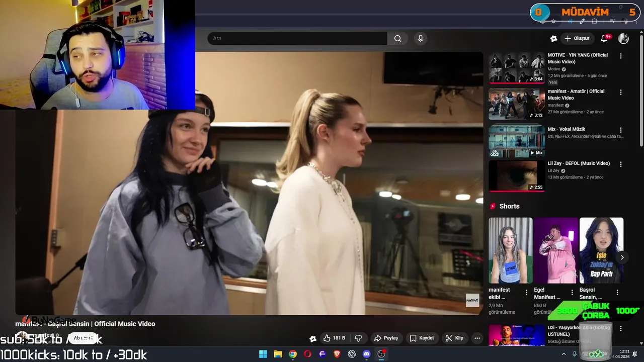Click the sparkle icon left of Oluştur
Image resolution: width=644 pixels, height=362 pixels.
[x=553, y=39]
